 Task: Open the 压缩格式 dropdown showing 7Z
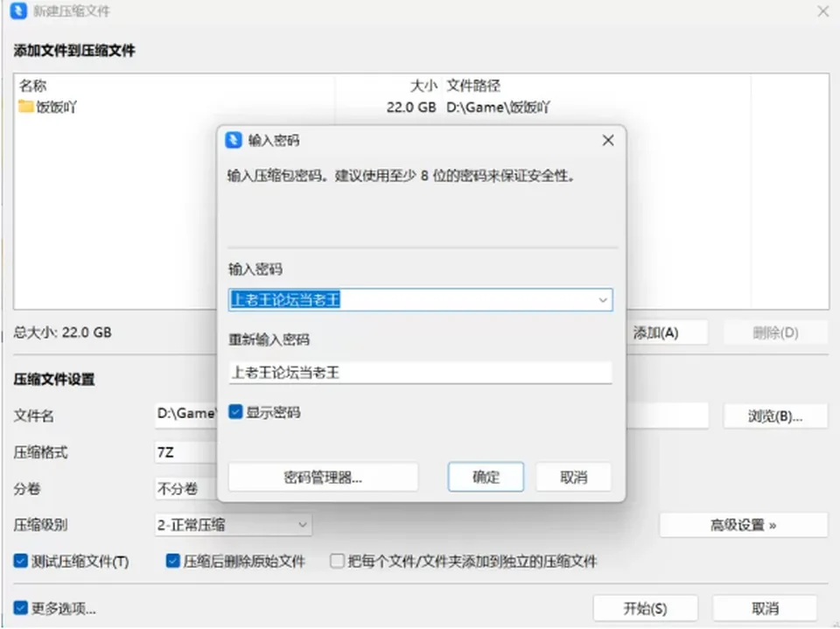(185, 452)
